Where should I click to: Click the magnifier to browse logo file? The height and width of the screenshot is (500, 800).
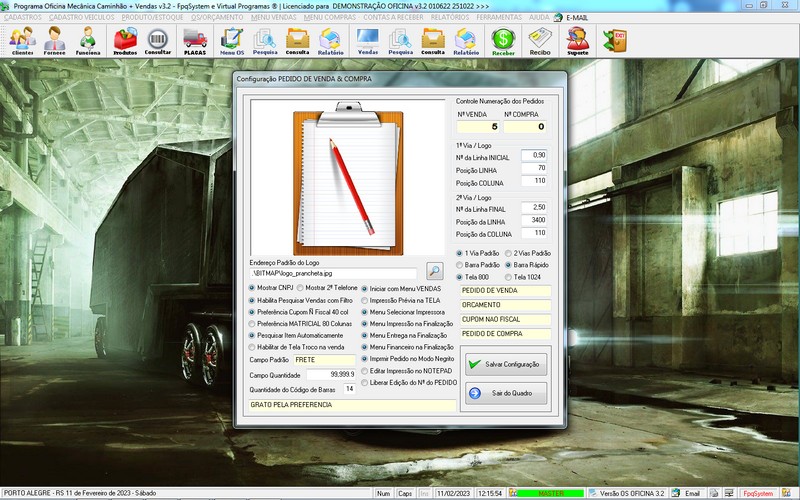pos(434,270)
